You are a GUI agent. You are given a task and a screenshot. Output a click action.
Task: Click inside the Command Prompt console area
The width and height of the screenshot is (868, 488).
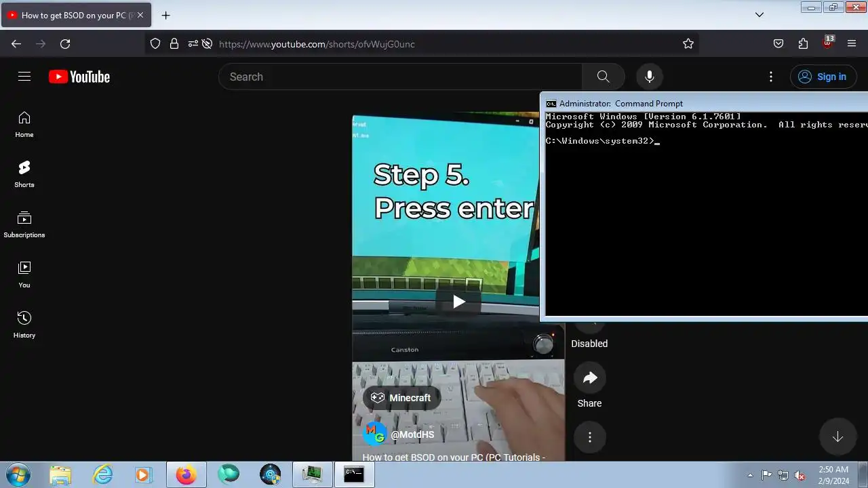pyautogui.click(x=707, y=213)
